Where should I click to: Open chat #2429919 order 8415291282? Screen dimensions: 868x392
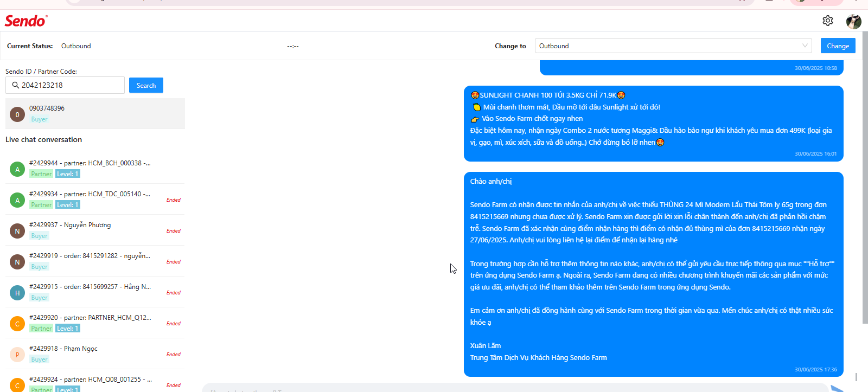95,261
